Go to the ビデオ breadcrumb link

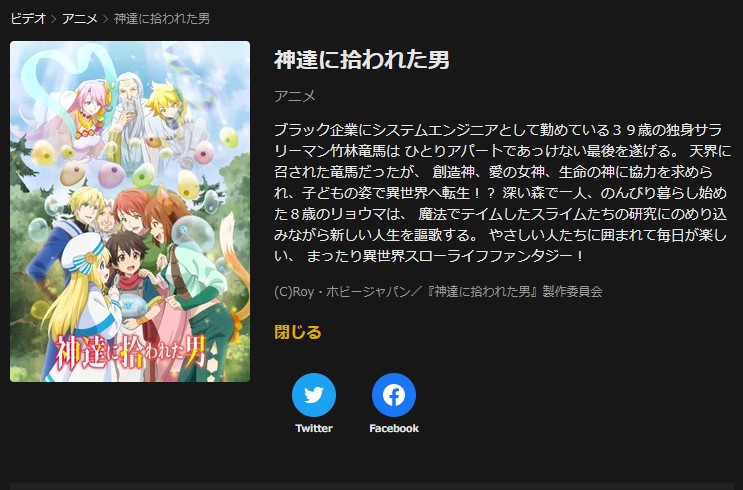coord(28,19)
